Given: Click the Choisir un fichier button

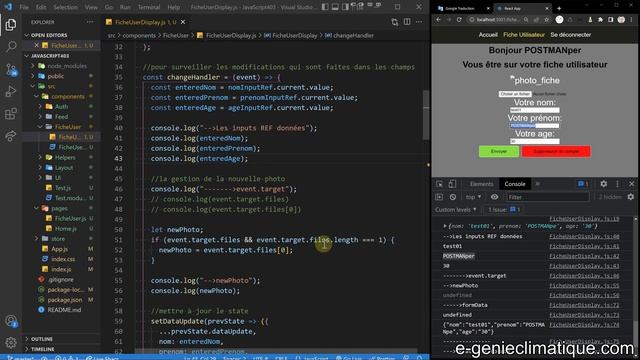Looking at the screenshot, I should (x=515, y=94).
